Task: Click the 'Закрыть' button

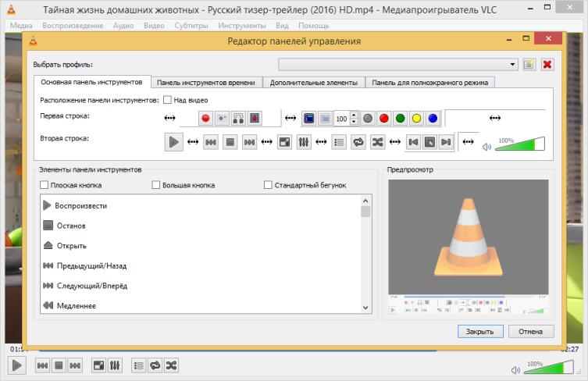Action: point(479,331)
